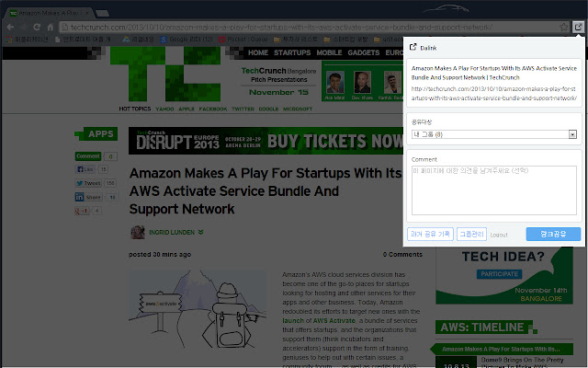Screen dimensions: 588x368
Task: Click the Logout link in popup
Action: pos(499,235)
